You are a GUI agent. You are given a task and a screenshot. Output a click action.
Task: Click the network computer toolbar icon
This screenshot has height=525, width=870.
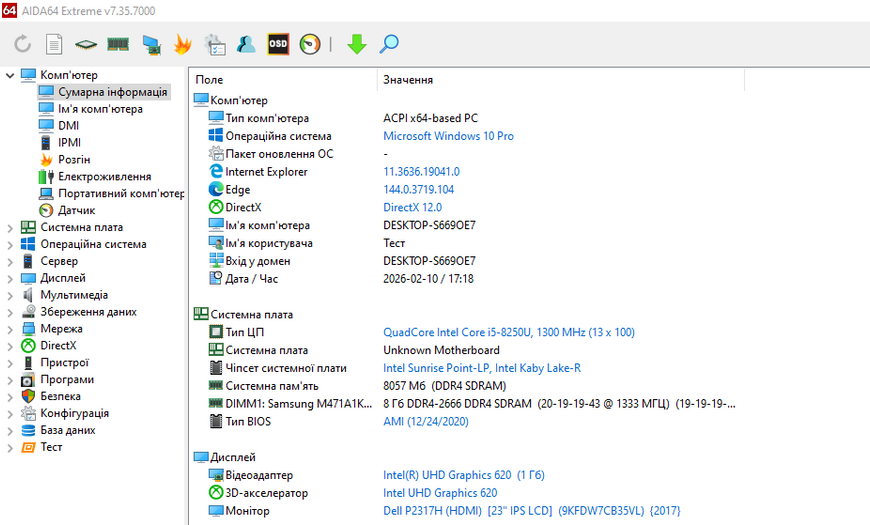coord(151,44)
